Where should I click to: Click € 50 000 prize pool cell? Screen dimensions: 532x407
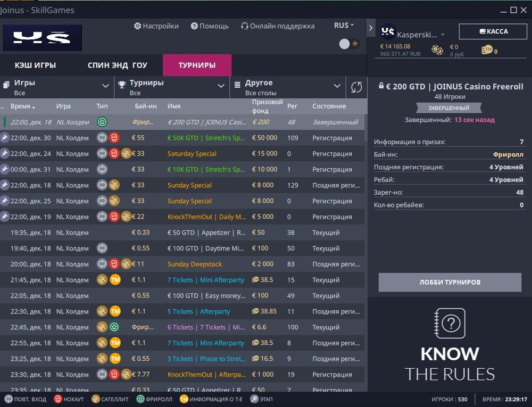264,138
